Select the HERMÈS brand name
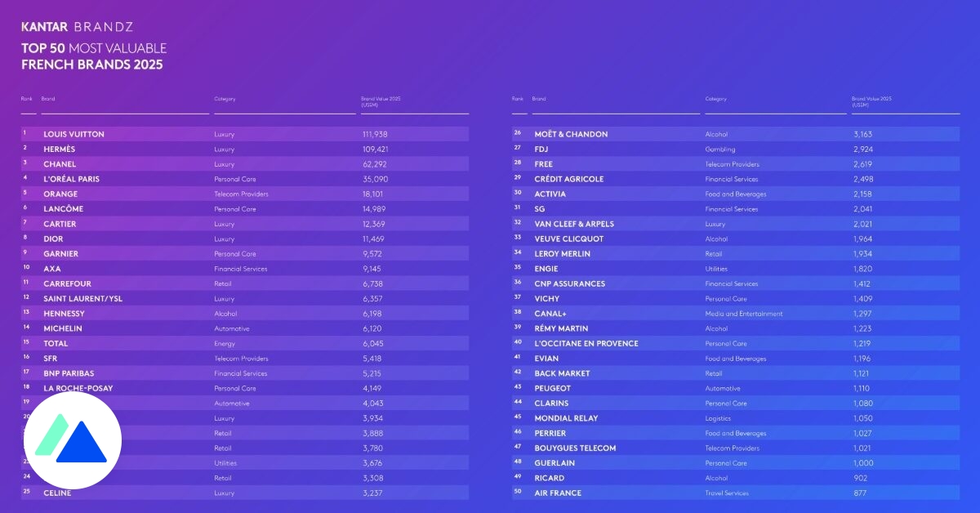 click(60, 149)
